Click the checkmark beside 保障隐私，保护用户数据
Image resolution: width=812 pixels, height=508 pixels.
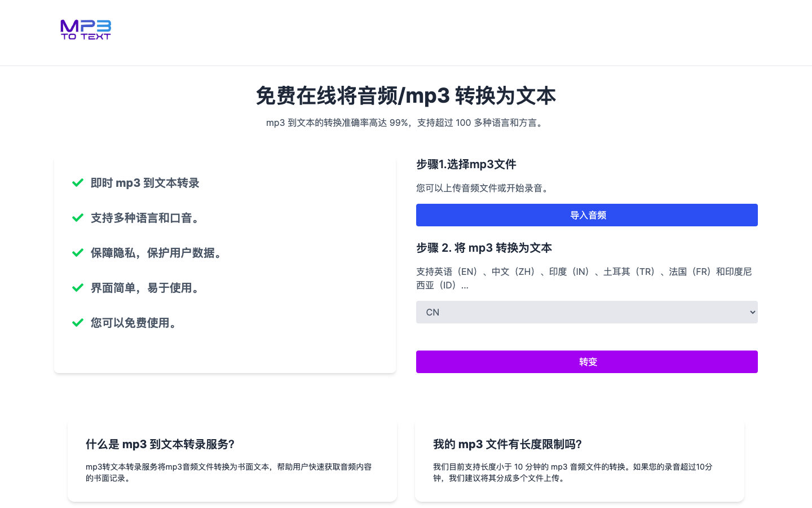78,253
